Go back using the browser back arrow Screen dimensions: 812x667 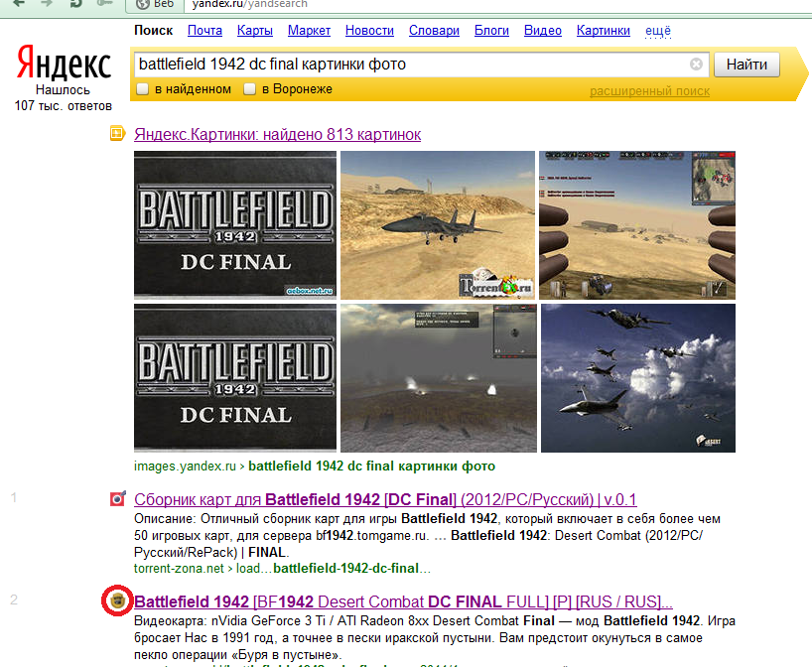18,5
